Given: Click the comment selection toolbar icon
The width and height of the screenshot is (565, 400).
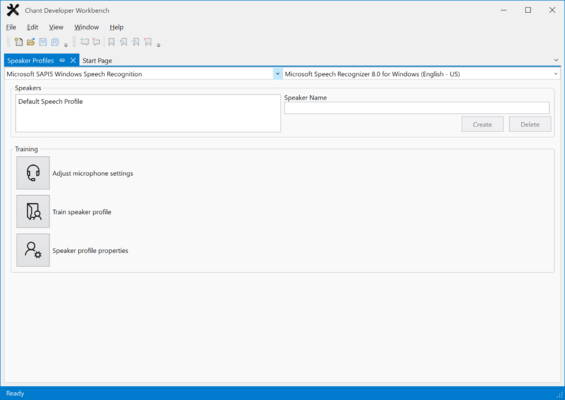Looking at the screenshot, I should point(85,42).
